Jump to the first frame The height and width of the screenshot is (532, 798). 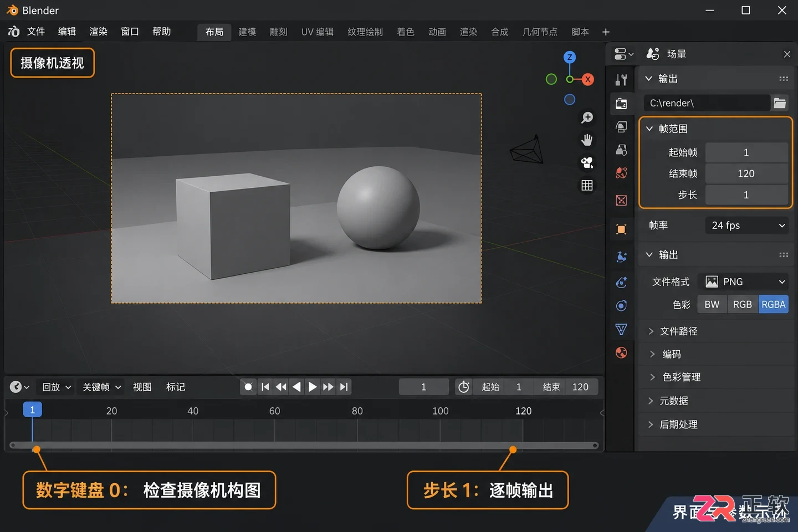pyautogui.click(x=265, y=387)
